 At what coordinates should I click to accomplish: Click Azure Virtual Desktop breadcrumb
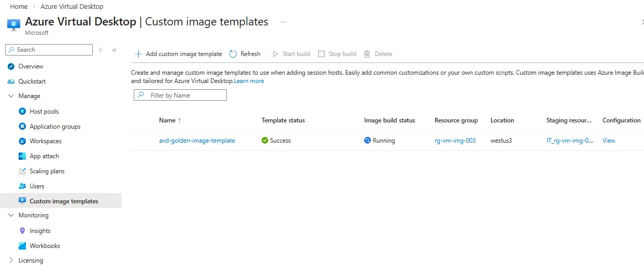(72, 7)
